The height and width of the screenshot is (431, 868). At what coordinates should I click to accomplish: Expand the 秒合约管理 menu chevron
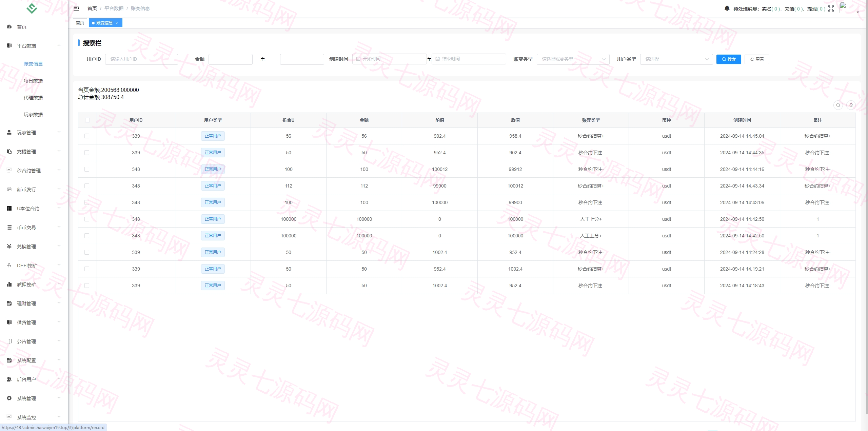[x=59, y=170]
